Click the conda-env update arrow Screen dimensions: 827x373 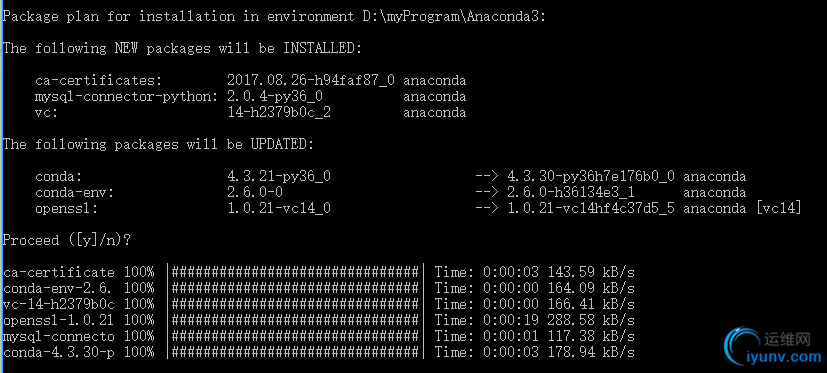486,193
